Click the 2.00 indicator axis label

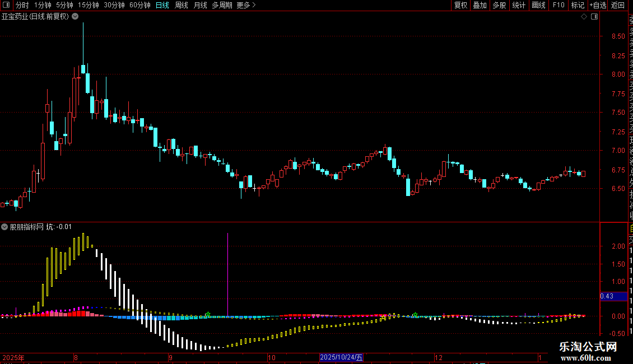tap(618, 246)
